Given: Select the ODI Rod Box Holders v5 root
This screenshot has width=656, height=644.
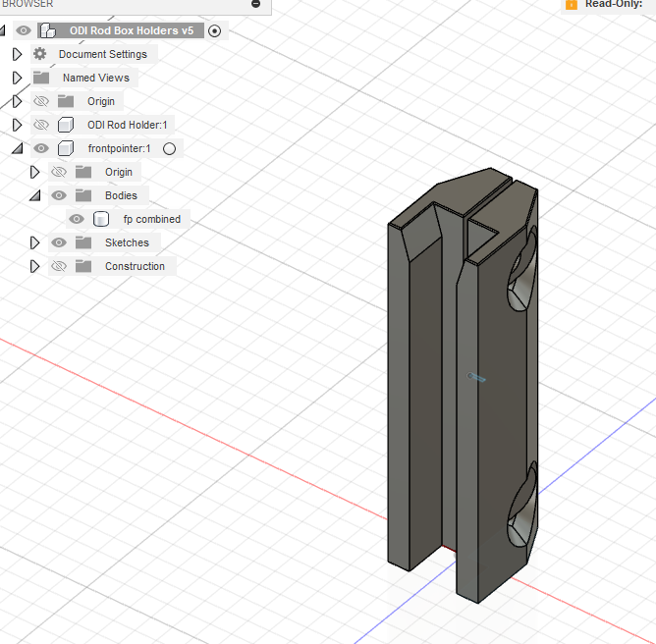Looking at the screenshot, I should coord(132,30).
